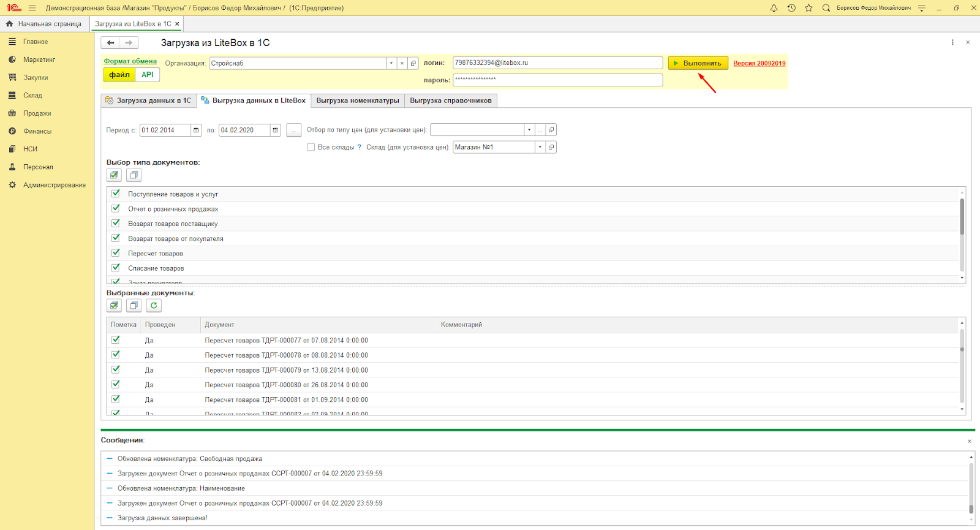Image resolution: width=980 pixels, height=530 pixels.
Task: Open Организация field in new window
Action: [x=413, y=63]
